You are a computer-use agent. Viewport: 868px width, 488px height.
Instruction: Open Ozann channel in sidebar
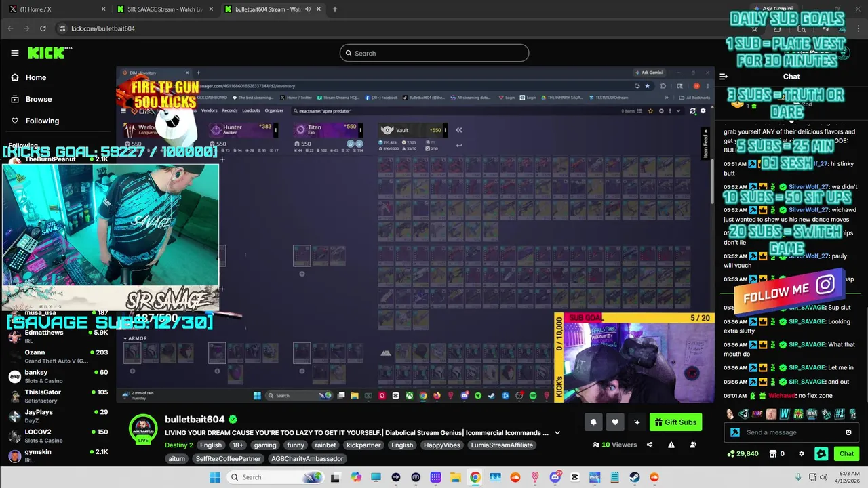coord(58,357)
